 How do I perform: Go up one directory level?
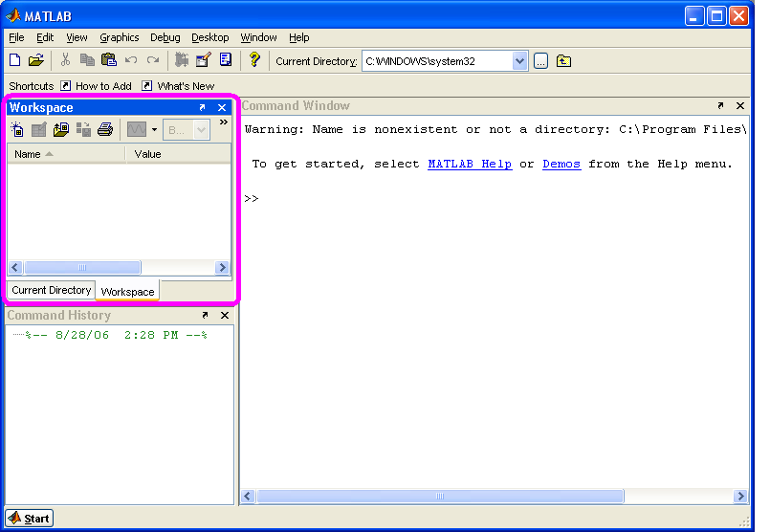coord(564,61)
